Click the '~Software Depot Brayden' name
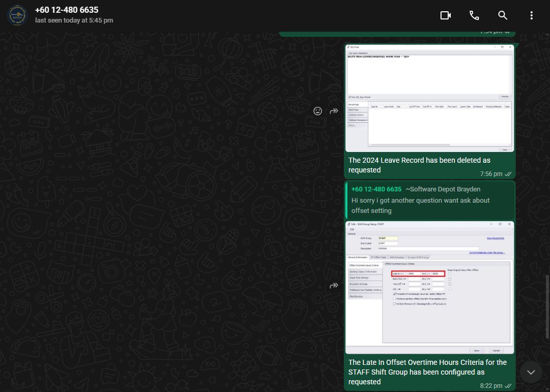 coord(443,189)
